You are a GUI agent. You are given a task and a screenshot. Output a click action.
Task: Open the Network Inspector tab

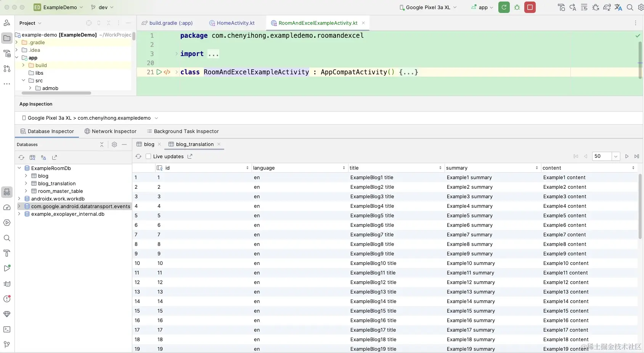click(110, 131)
